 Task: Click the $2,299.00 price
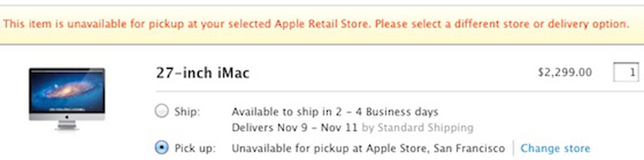[x=565, y=73]
